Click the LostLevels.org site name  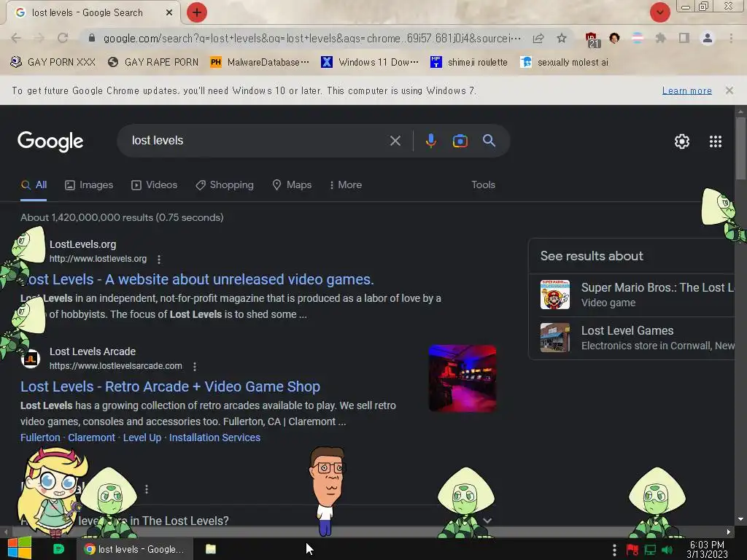(x=83, y=244)
